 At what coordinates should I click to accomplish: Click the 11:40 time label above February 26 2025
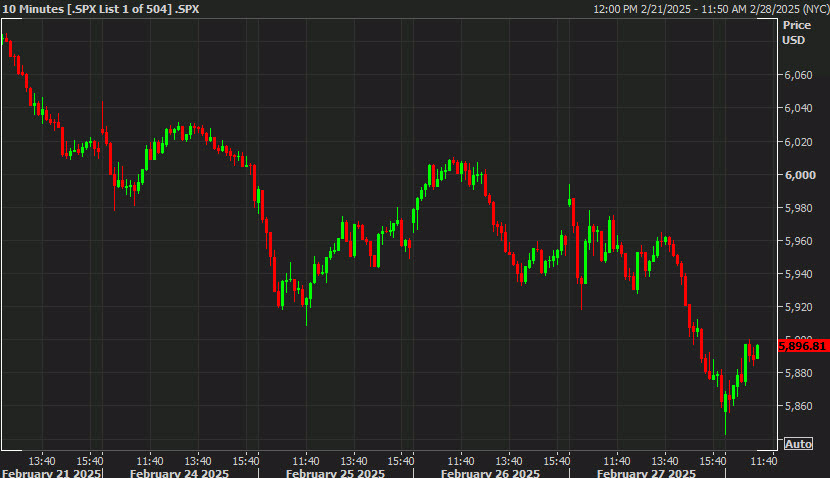[461, 461]
